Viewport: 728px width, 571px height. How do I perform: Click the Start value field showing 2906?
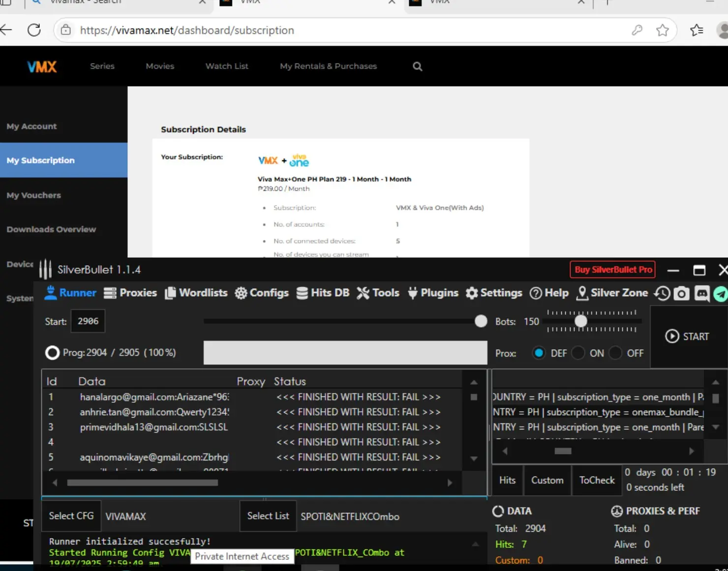click(88, 321)
